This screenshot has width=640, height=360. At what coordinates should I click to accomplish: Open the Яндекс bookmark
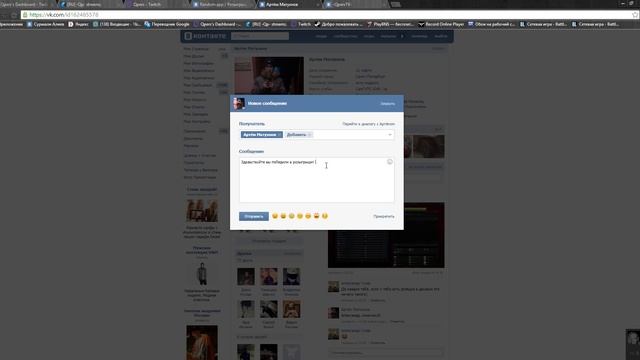coord(78,24)
